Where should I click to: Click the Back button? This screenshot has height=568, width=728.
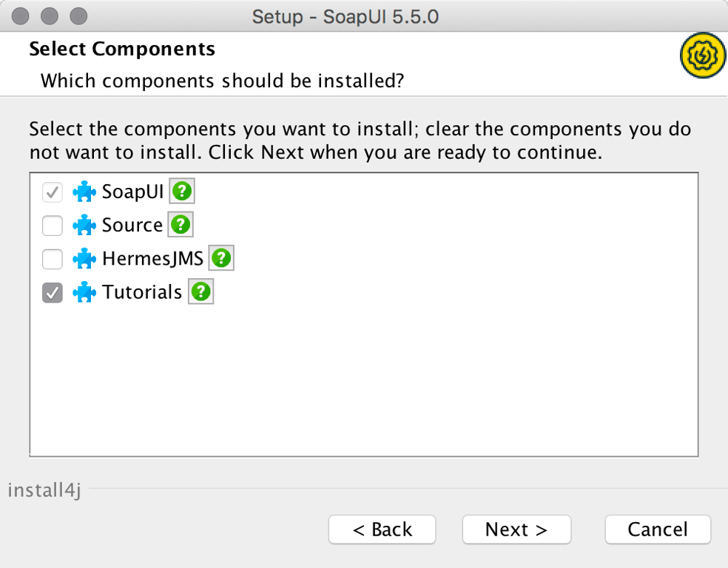tap(382, 530)
